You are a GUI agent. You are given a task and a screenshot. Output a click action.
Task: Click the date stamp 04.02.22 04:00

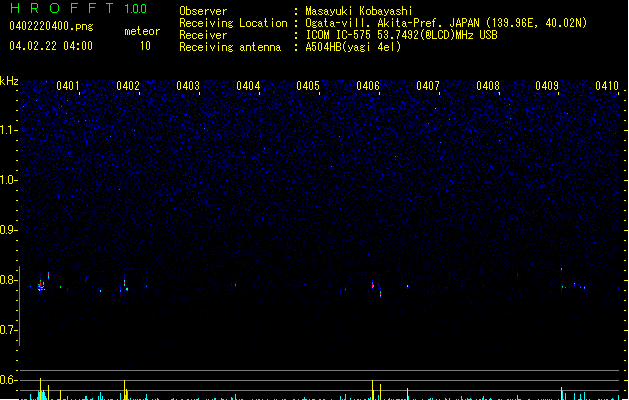[51, 46]
